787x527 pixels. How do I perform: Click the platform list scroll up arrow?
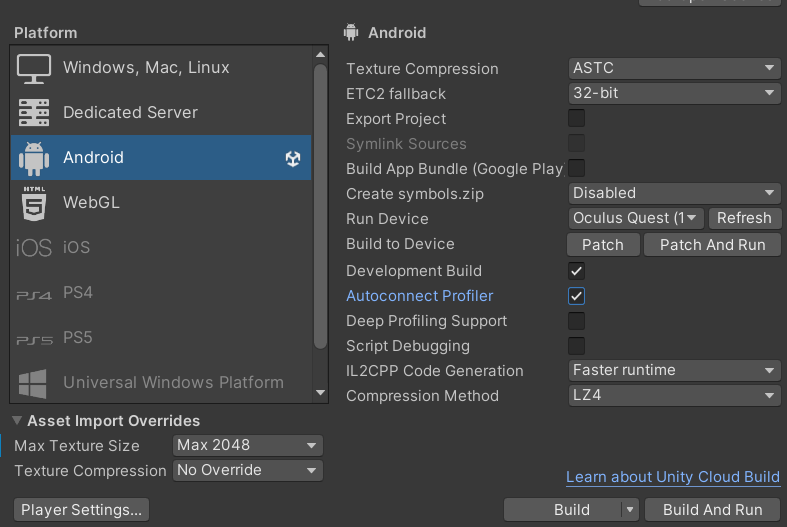click(320, 55)
